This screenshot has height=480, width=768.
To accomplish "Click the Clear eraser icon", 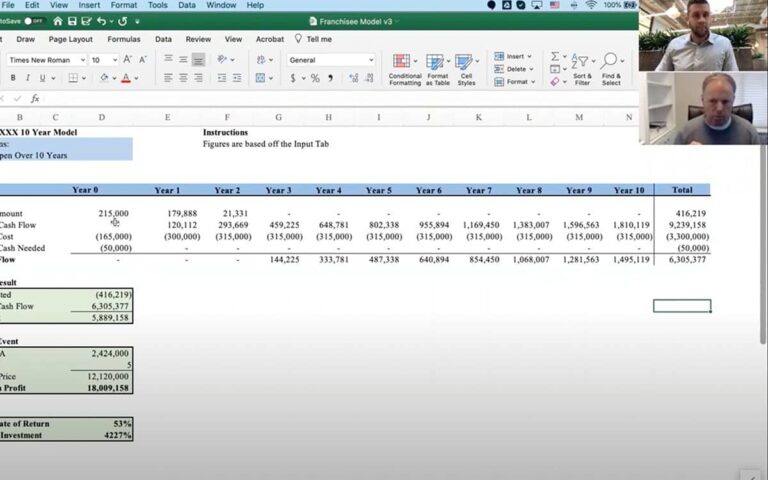I will tap(555, 82).
